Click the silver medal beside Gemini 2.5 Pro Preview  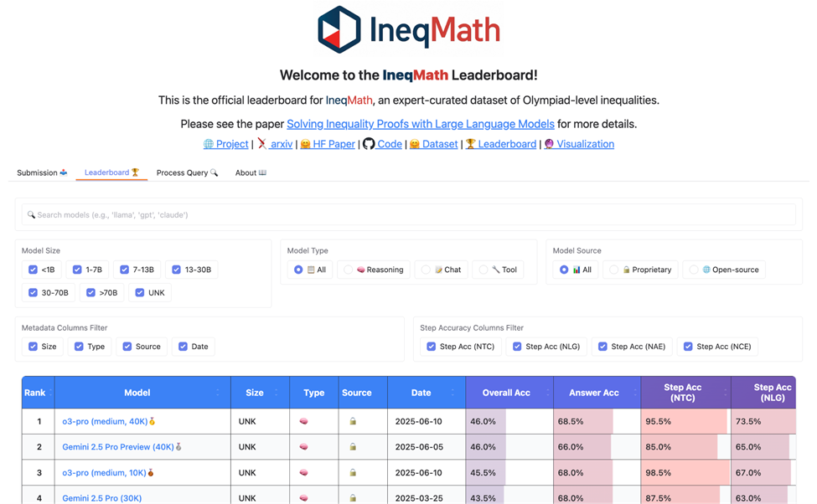click(x=178, y=447)
